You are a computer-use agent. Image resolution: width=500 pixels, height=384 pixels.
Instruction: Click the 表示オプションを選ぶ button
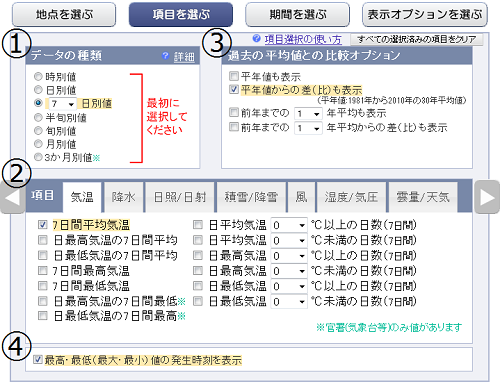click(425, 14)
